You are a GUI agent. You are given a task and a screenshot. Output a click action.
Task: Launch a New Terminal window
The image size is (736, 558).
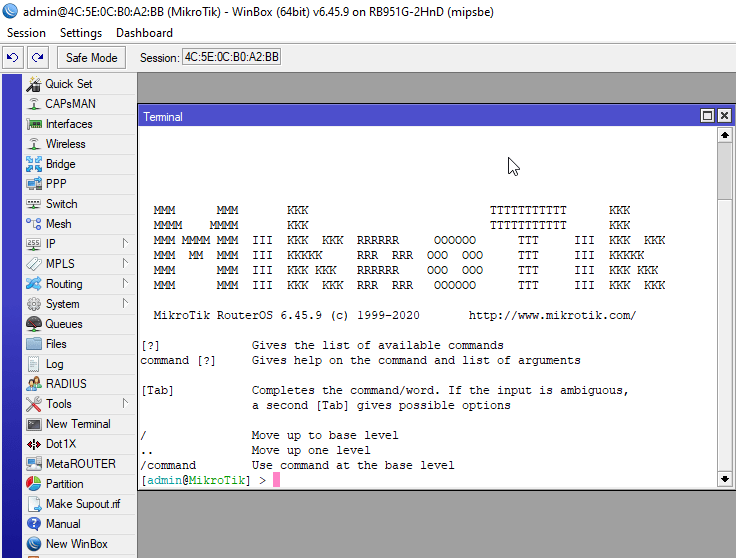coord(77,424)
